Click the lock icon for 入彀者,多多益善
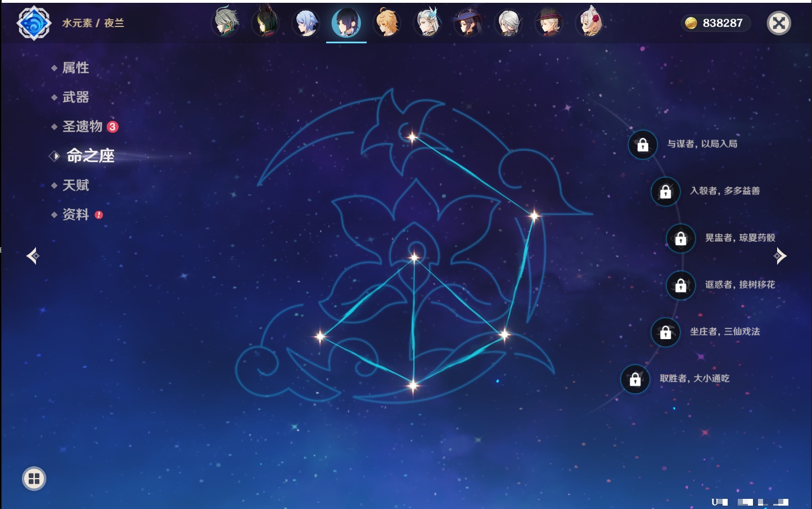 [666, 191]
